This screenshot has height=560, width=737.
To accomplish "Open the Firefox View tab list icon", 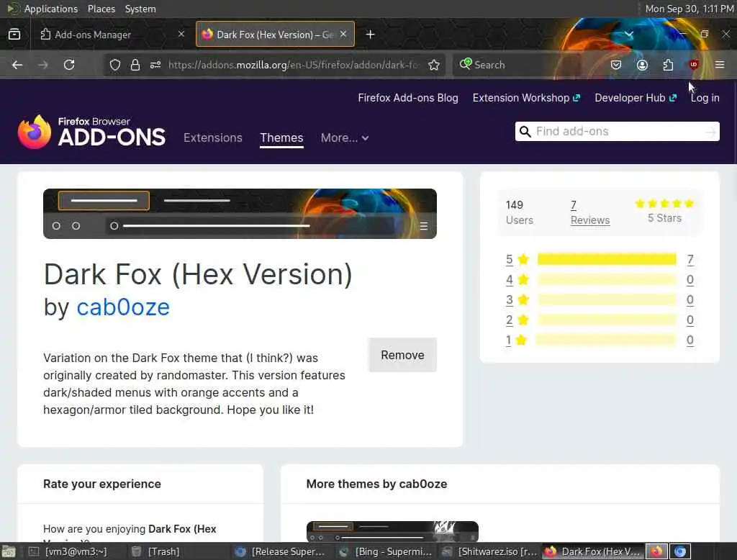I will pyautogui.click(x=14, y=35).
